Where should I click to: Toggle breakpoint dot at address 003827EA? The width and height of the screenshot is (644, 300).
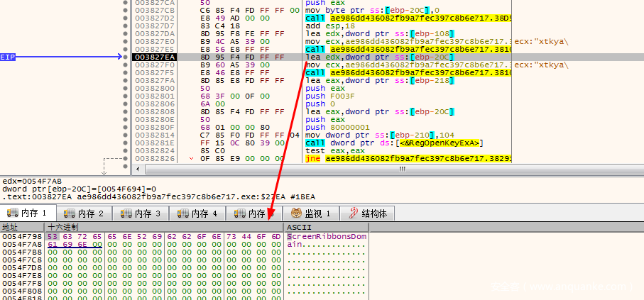(x=126, y=57)
